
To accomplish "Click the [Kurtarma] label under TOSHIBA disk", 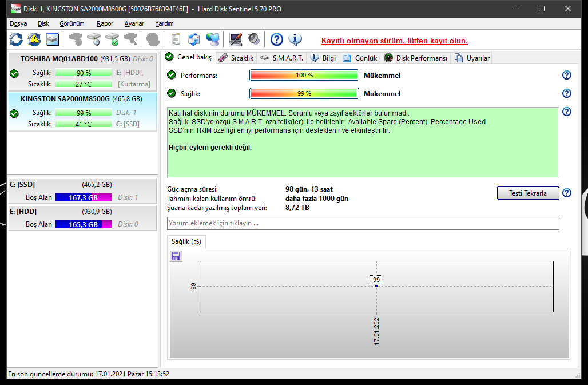I will point(134,84).
